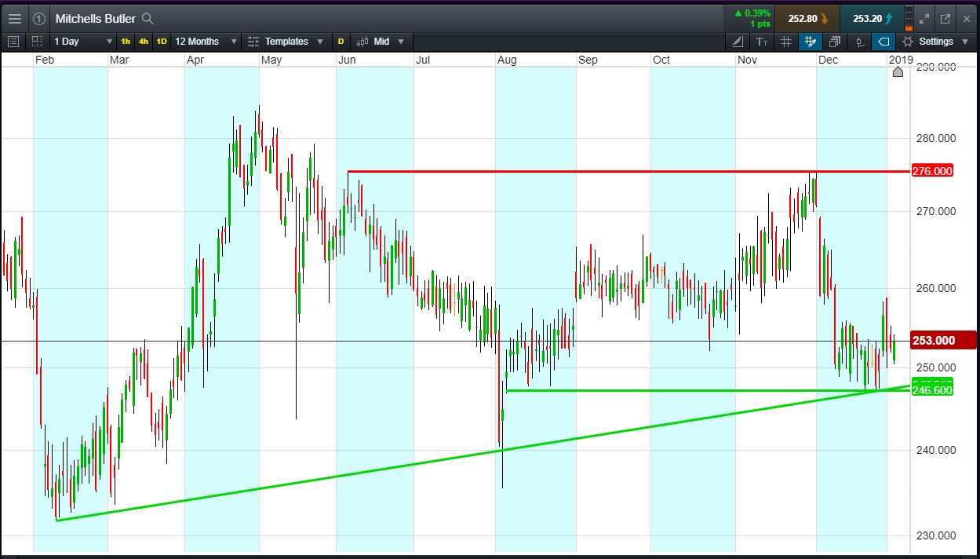The image size is (980, 559).
Task: Search instruments with the magnifier icon
Action: (x=147, y=18)
